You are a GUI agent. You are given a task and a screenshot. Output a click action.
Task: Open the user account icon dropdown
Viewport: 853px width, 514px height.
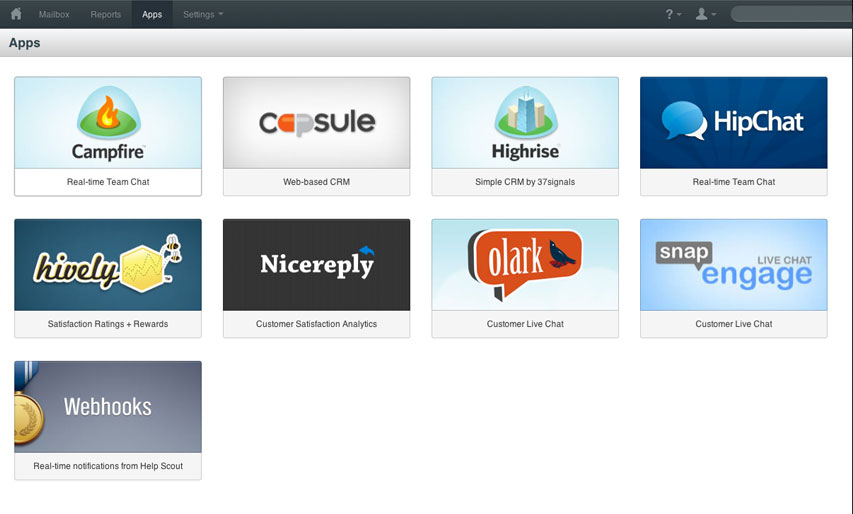[706, 14]
